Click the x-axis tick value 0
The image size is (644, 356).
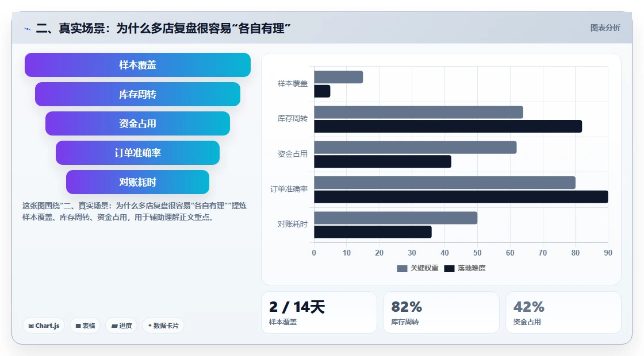pos(314,253)
